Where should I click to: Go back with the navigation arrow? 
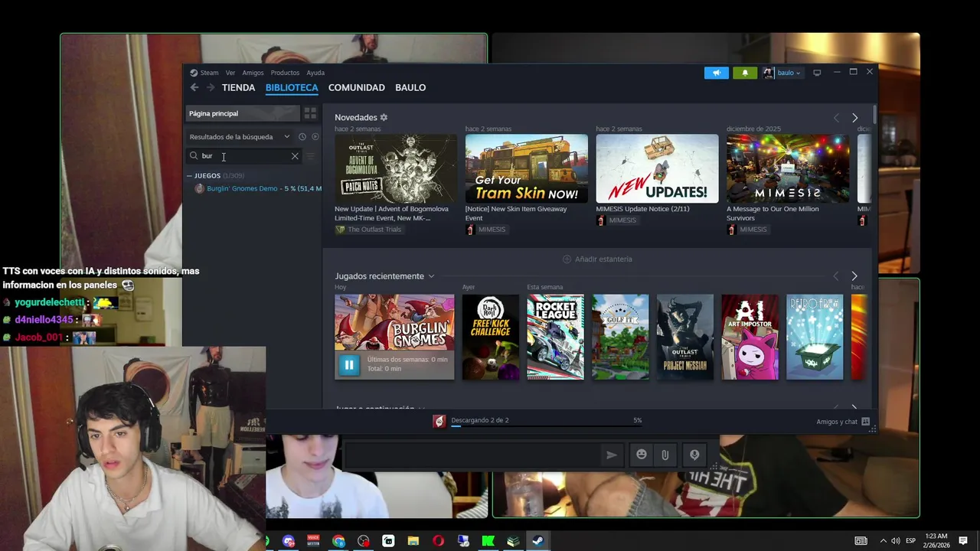(x=194, y=87)
